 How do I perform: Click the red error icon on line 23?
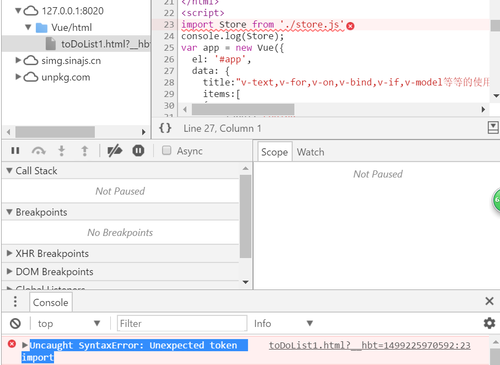tap(350, 26)
